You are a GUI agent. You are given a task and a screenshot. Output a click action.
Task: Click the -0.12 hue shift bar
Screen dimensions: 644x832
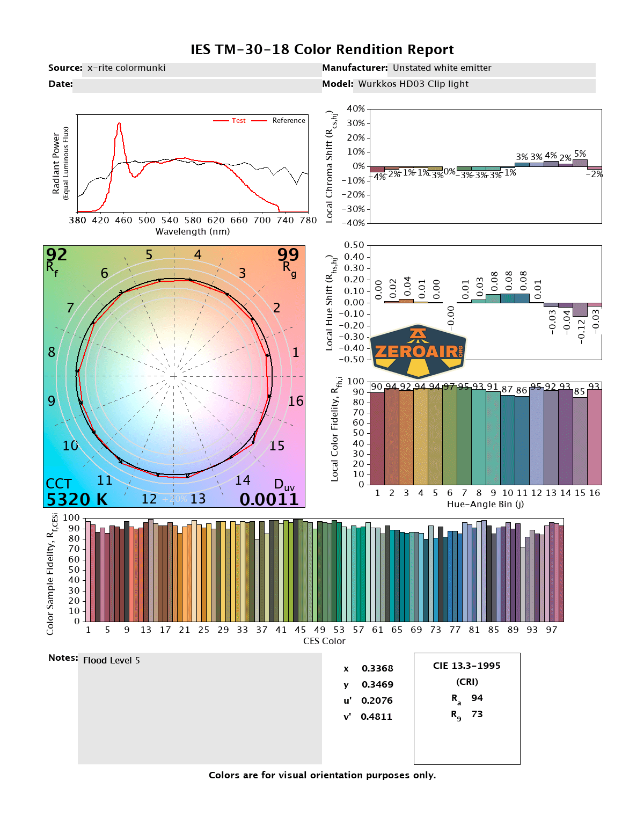[x=580, y=310]
